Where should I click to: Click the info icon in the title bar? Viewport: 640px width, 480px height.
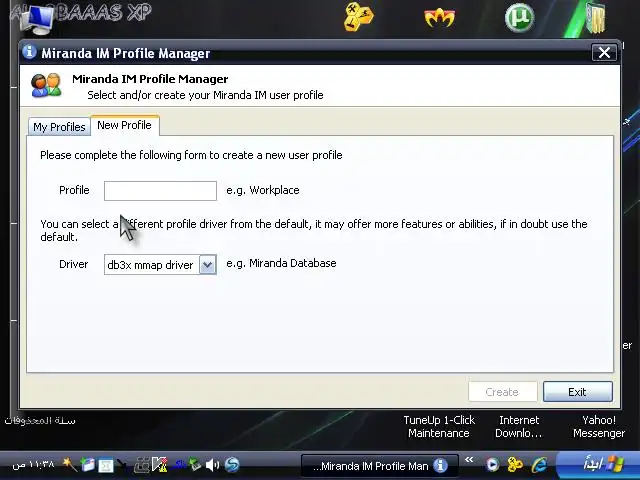point(29,52)
